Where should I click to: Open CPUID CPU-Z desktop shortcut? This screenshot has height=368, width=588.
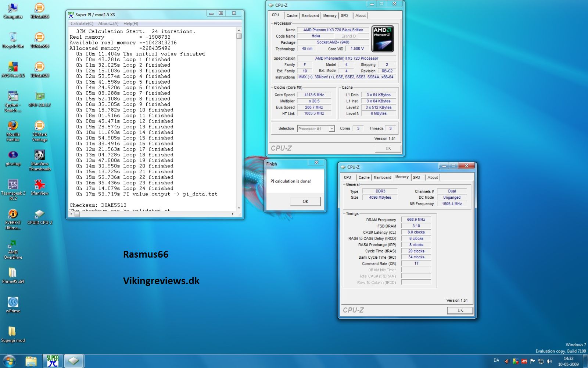[x=39, y=216]
